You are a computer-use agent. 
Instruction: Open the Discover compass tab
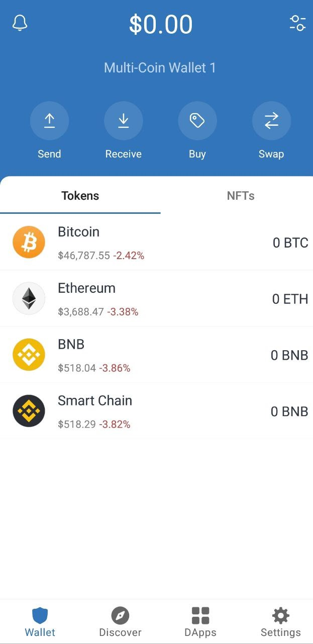(120, 622)
